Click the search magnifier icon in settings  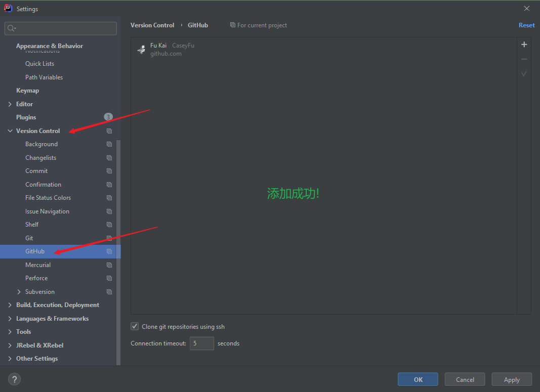[x=12, y=28]
